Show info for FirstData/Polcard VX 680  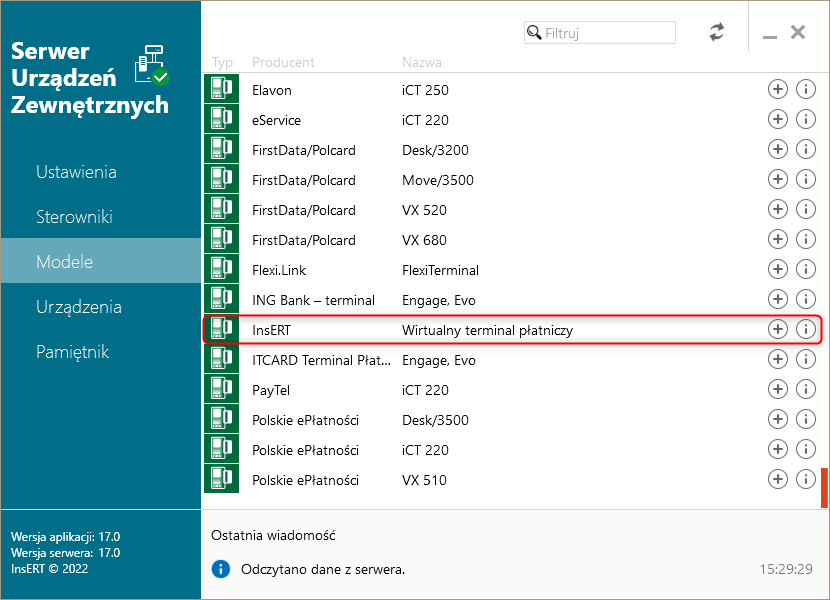[806, 239]
